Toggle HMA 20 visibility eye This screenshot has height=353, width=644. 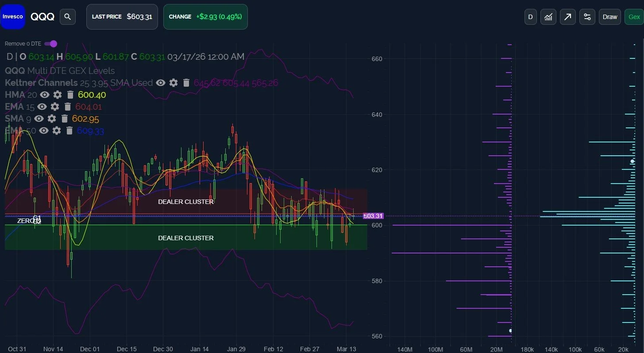[44, 95]
